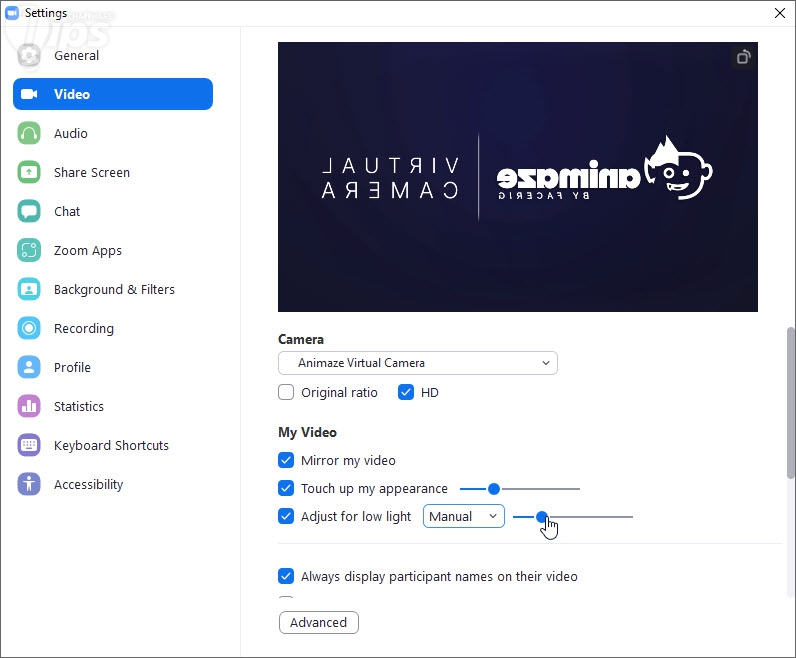This screenshot has width=796, height=658.
Task: Click the 'Camera' section heading
Action: click(x=301, y=339)
